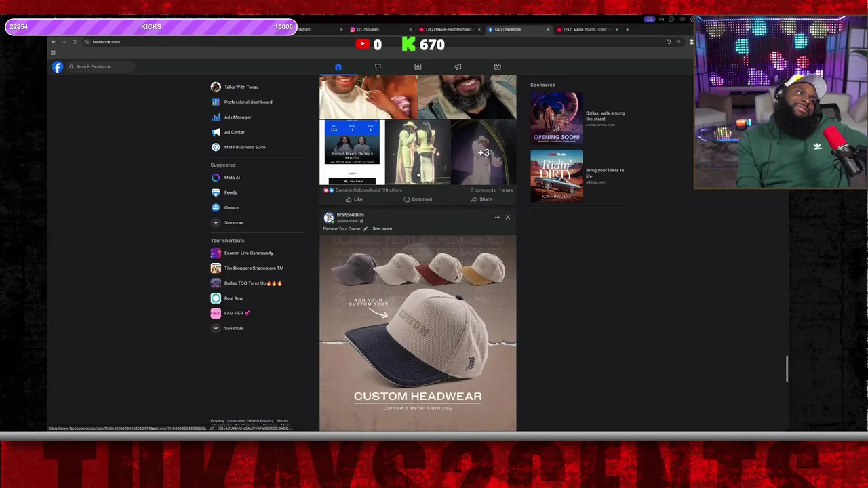Click the Feeds icon in sidebar
This screenshot has width=868, height=488.
click(x=216, y=192)
